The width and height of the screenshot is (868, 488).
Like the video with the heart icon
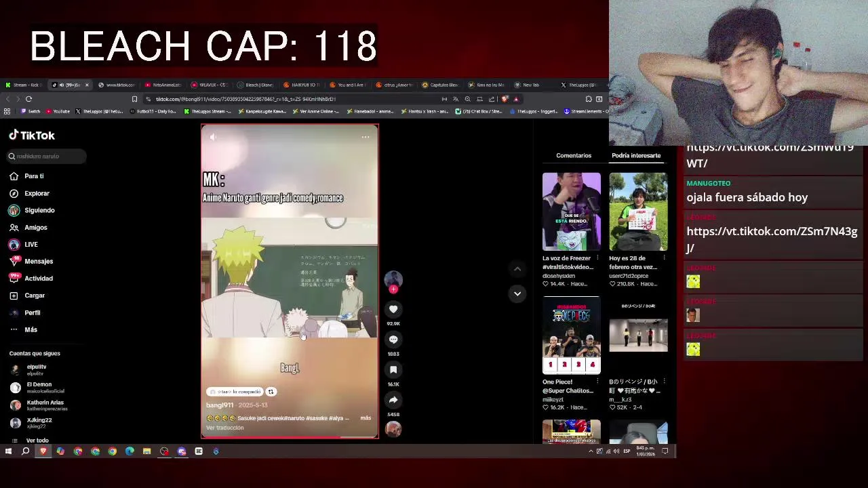click(393, 310)
